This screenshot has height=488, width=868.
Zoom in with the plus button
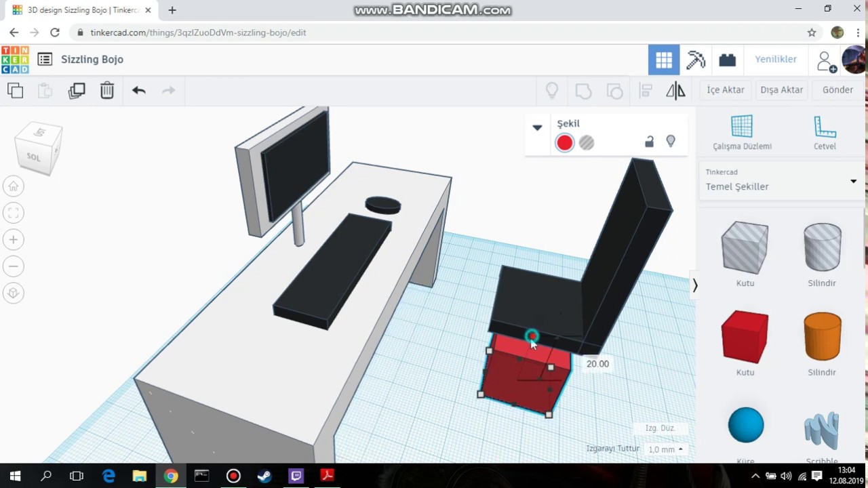(13, 239)
